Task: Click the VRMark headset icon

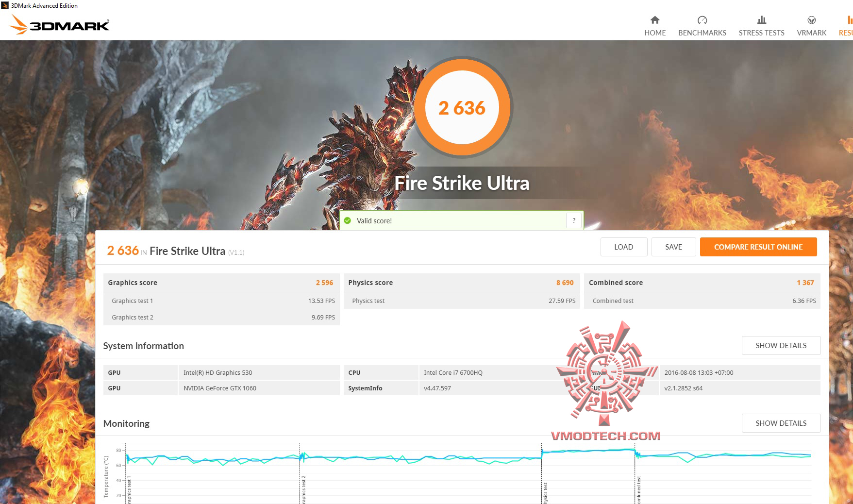Action: click(811, 20)
